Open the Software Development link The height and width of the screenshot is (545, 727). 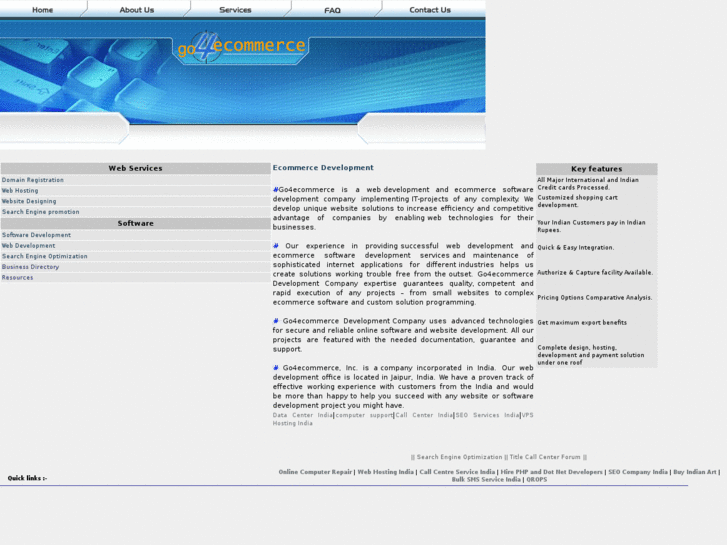(x=36, y=235)
